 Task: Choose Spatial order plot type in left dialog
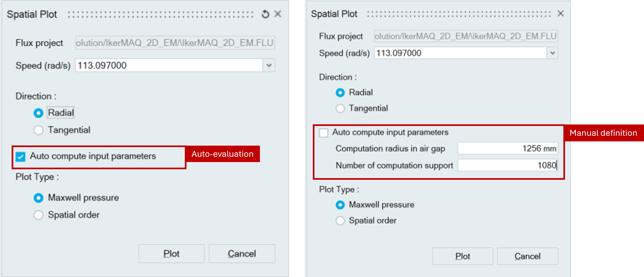(39, 215)
